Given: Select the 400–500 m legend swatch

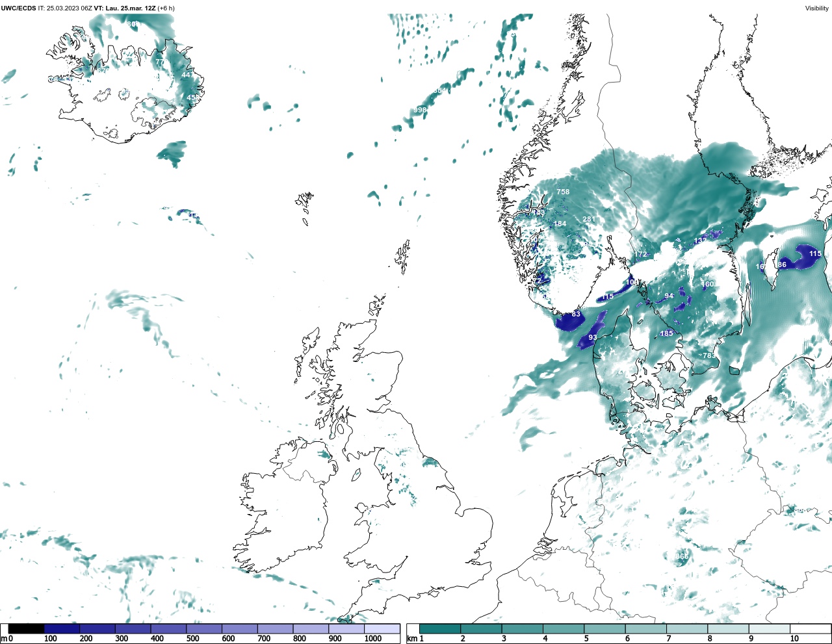Looking at the screenshot, I should [168, 628].
